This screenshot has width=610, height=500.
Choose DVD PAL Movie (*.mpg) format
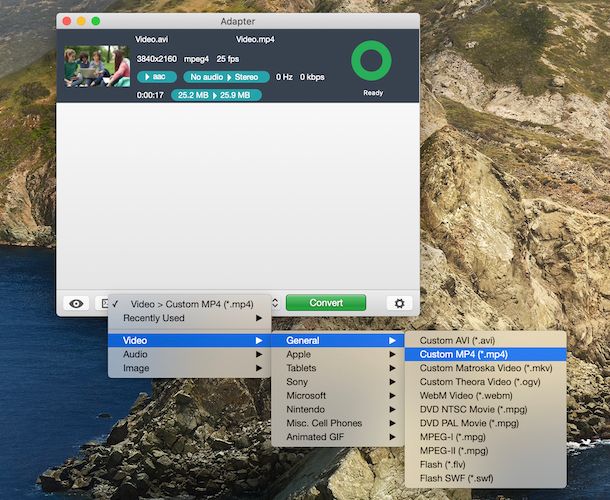pyautogui.click(x=486, y=423)
